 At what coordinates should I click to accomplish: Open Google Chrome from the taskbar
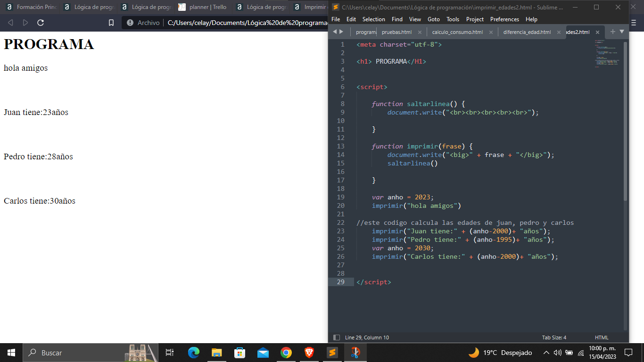(286, 353)
